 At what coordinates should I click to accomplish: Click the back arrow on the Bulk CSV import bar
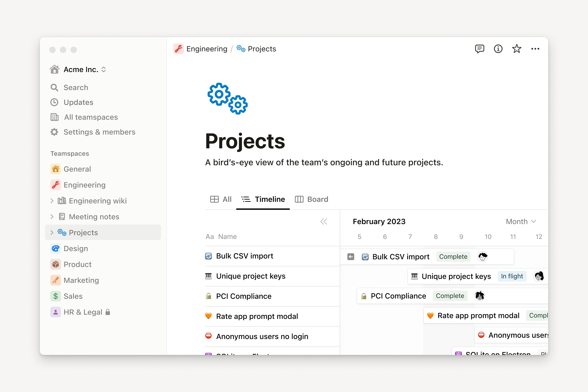pos(350,256)
